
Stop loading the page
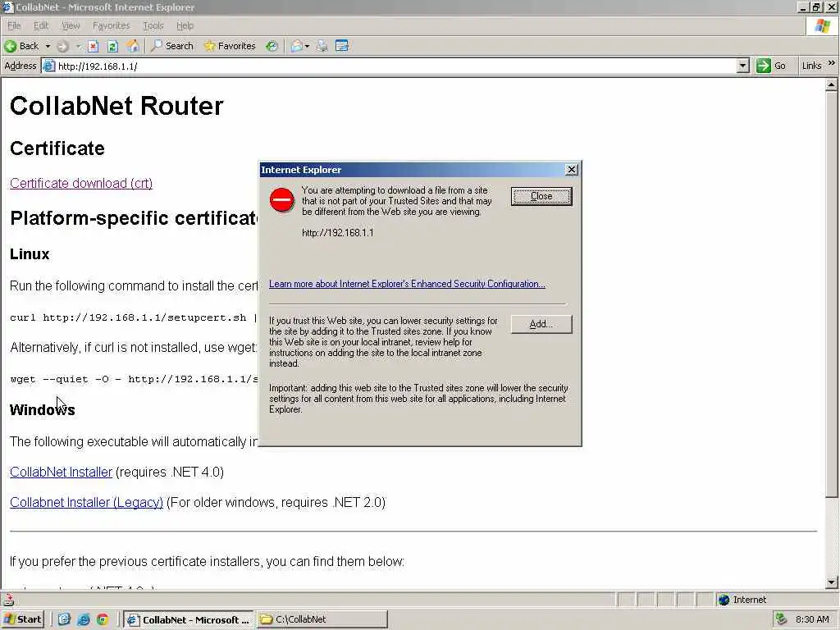(x=94, y=46)
